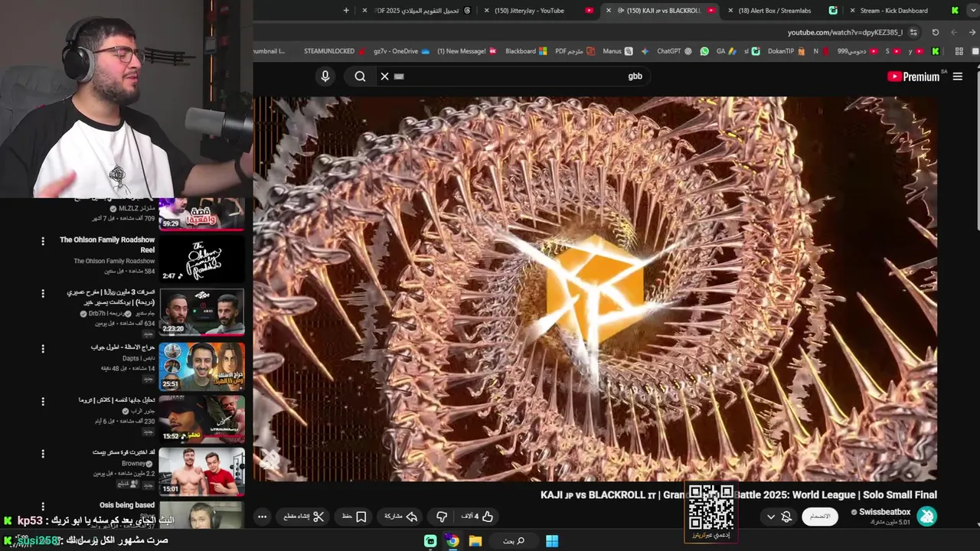980x551 pixels.
Task: Open the YouTube hamburger guide menu
Action: click(x=958, y=77)
